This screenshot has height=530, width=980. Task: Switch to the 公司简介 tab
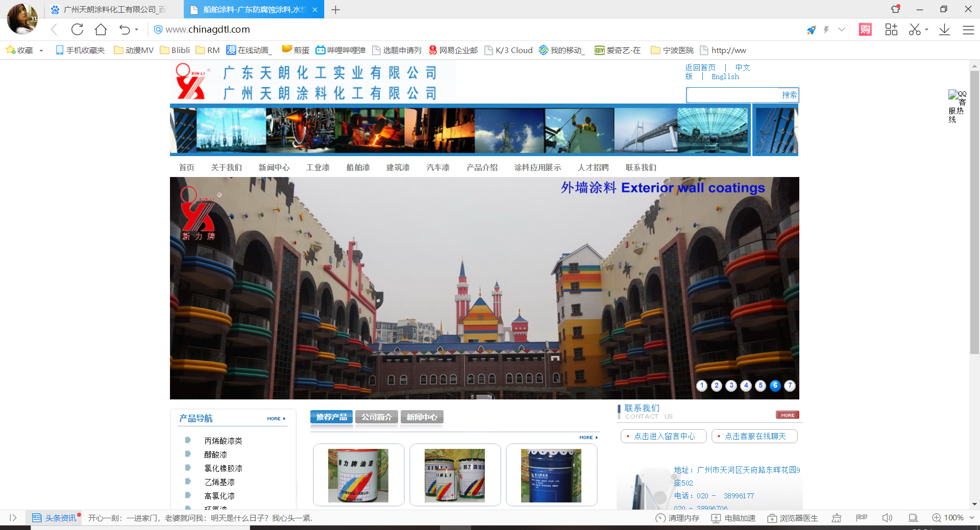click(377, 417)
